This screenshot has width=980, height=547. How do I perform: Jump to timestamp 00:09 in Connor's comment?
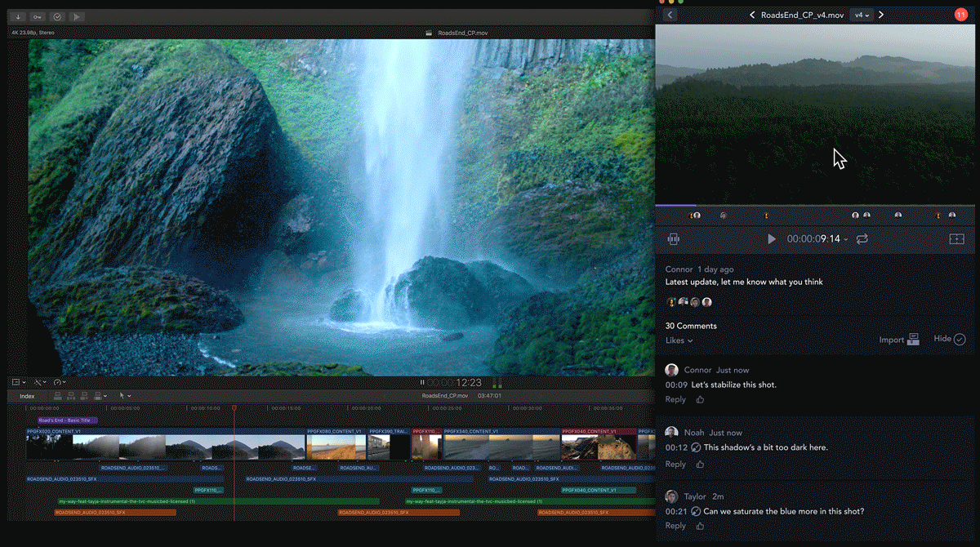click(675, 385)
